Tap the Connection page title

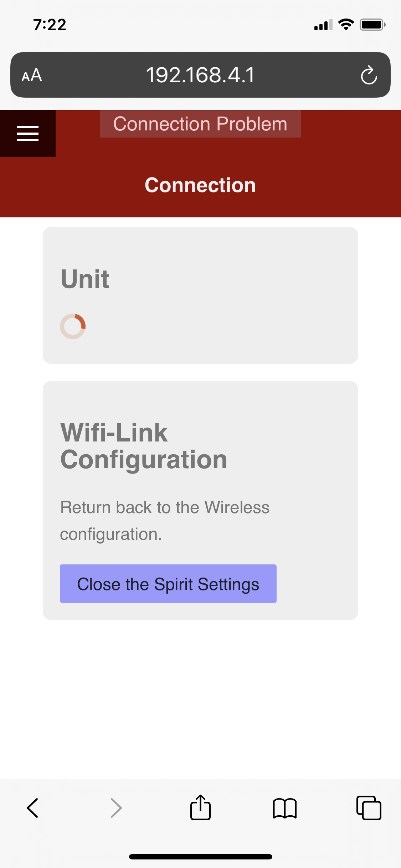[200, 185]
